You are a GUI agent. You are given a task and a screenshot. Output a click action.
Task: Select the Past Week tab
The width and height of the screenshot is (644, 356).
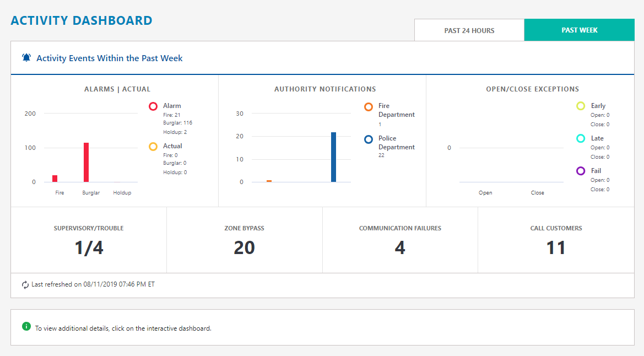[580, 30]
